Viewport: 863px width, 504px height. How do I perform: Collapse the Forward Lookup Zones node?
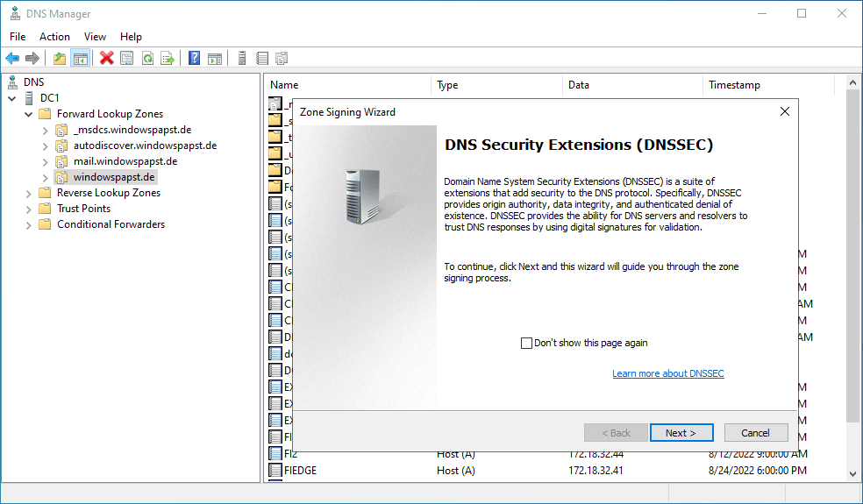click(x=30, y=114)
